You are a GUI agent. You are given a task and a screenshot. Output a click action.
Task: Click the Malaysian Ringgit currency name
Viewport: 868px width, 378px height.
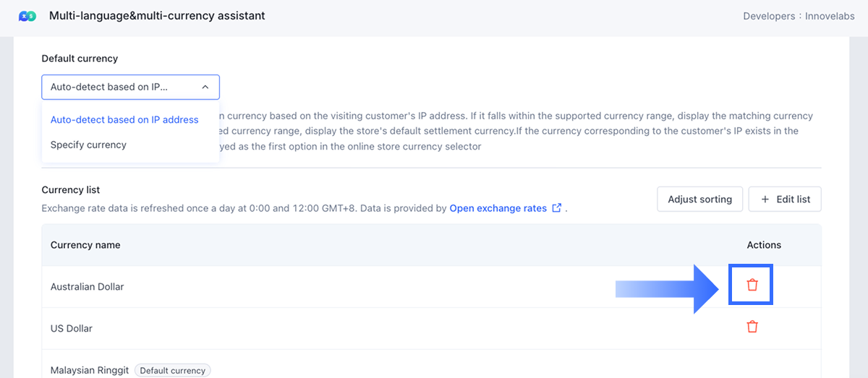[90, 370]
